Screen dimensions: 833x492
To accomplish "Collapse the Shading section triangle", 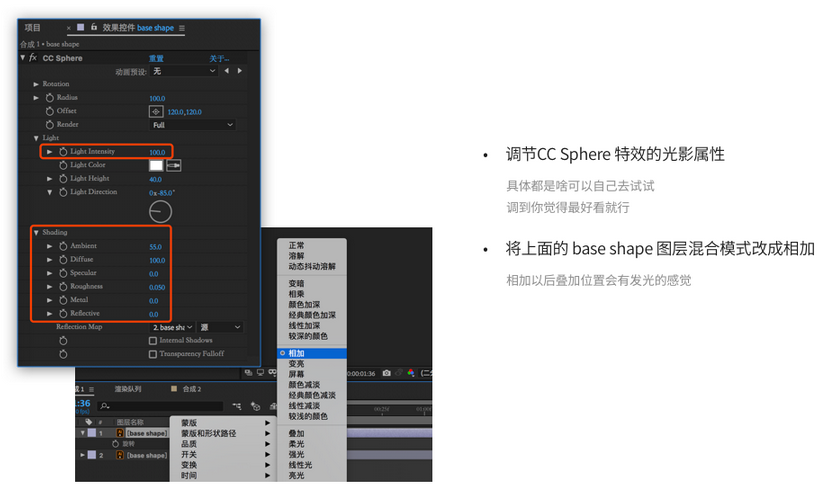I will (36, 232).
